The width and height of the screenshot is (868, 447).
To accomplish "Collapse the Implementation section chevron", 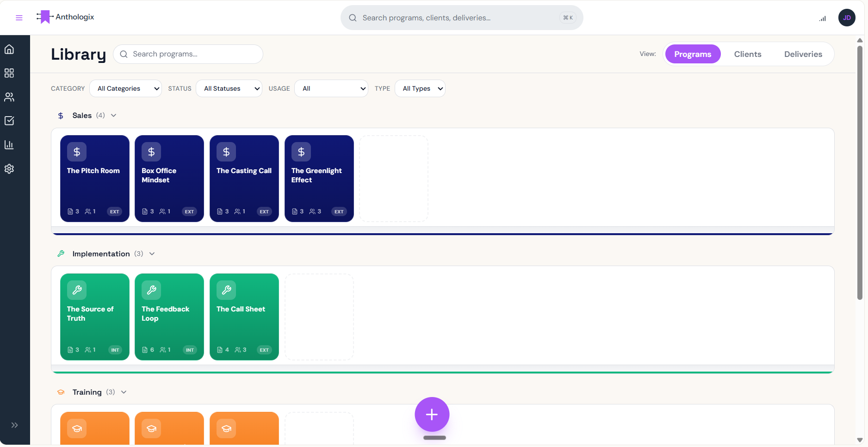I will (152, 254).
